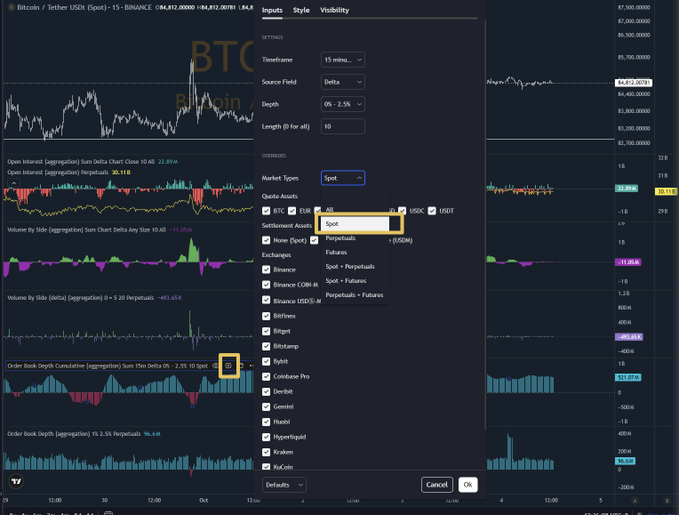Image resolution: width=679 pixels, height=515 pixels.
Task: Switch to the Inputs tab
Action: point(272,10)
